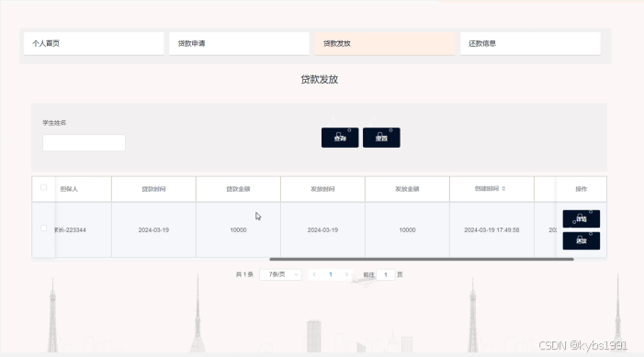Image resolution: width=644 pixels, height=357 pixels.
Task: Focus the 学生姓名 search input field
Action: (x=84, y=143)
